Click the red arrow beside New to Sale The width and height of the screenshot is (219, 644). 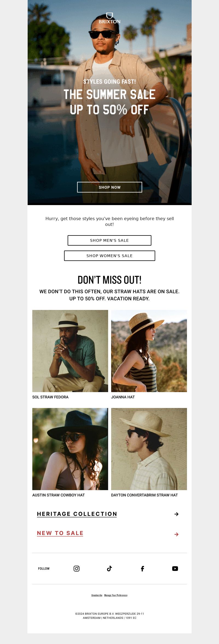click(x=177, y=534)
